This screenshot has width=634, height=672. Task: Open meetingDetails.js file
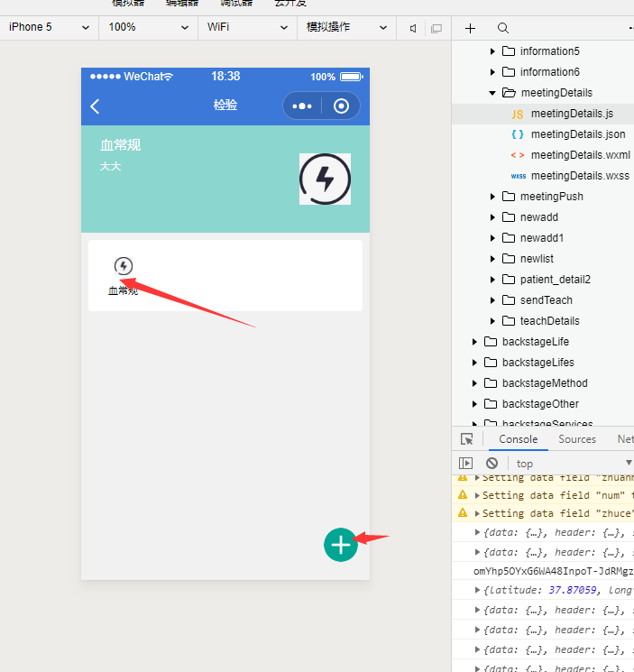pos(572,114)
